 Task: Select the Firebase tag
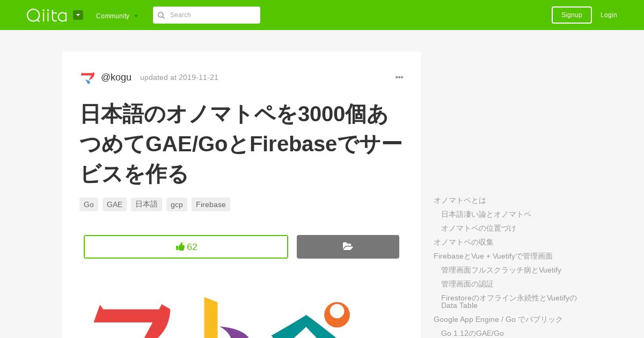tap(211, 204)
